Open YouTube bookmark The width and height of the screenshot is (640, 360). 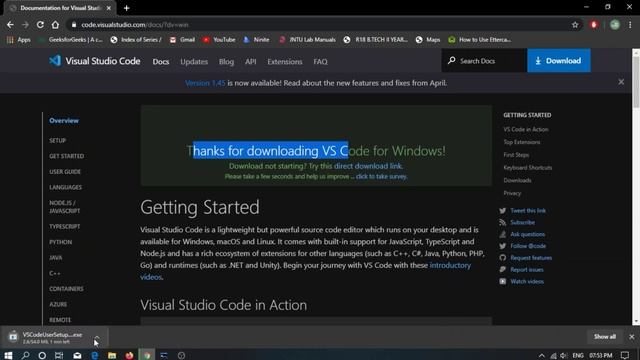[219, 40]
